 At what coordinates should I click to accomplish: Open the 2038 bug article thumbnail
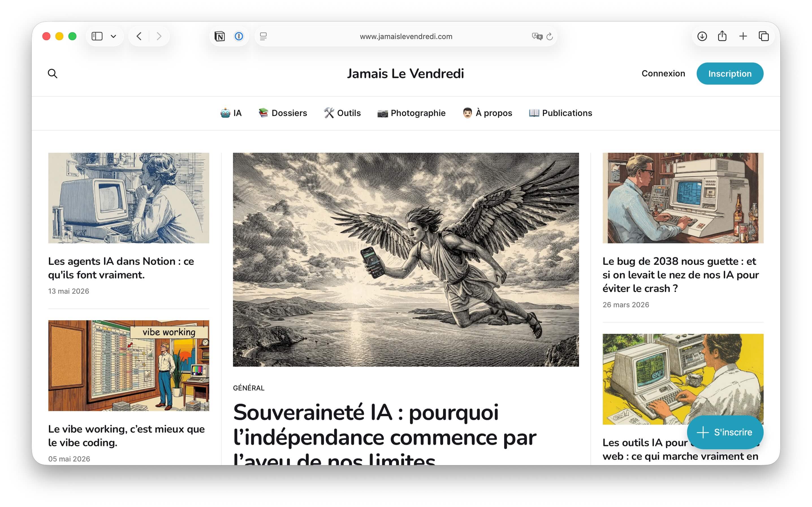click(683, 198)
